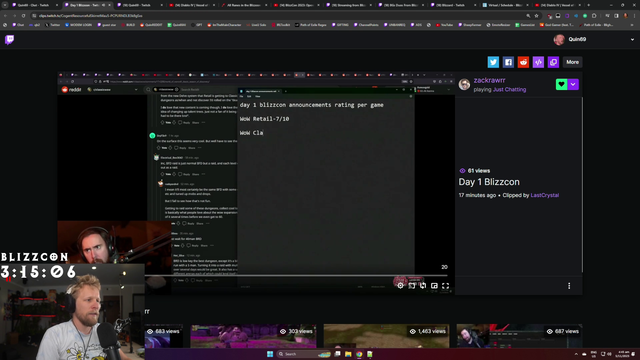This screenshot has width=640, height=360.
Task: Open File Explorer from the taskbar
Action: (x=348, y=354)
